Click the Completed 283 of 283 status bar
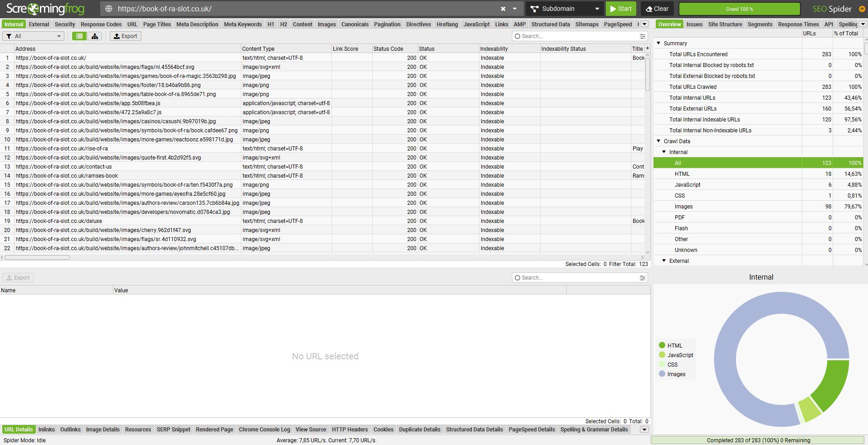This screenshot has width=868, height=445. tap(758, 440)
